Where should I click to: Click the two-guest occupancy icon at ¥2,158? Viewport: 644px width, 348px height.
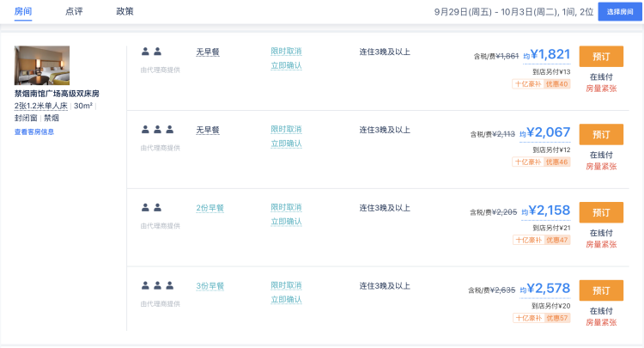pyautogui.click(x=152, y=207)
